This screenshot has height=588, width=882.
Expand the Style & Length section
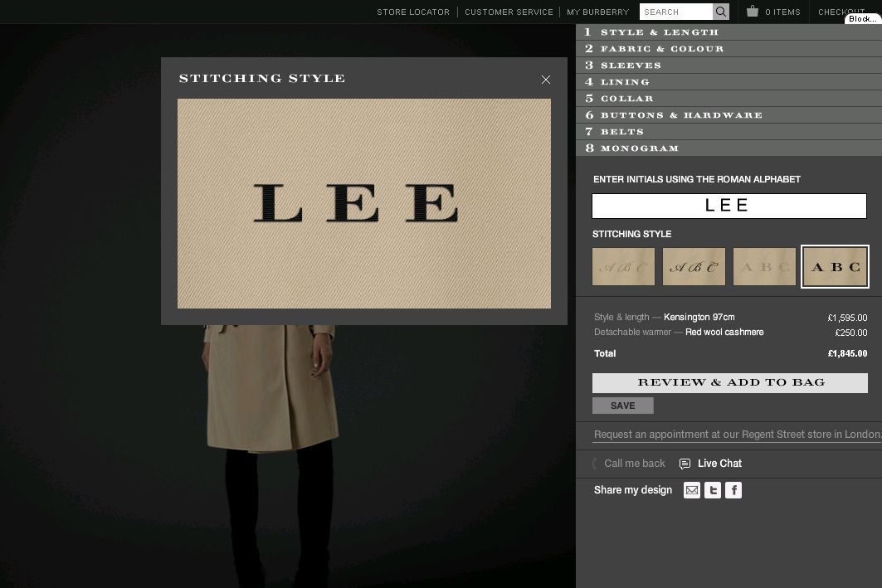pos(659,32)
